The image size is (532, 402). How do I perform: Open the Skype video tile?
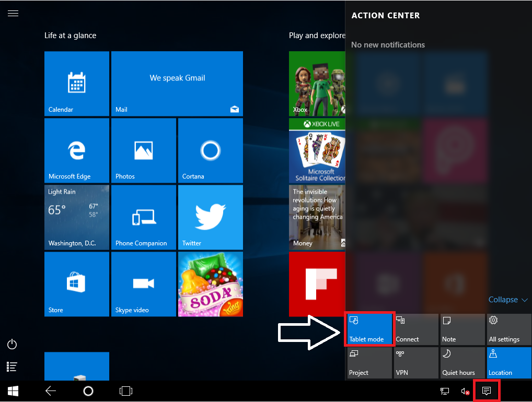pos(144,284)
